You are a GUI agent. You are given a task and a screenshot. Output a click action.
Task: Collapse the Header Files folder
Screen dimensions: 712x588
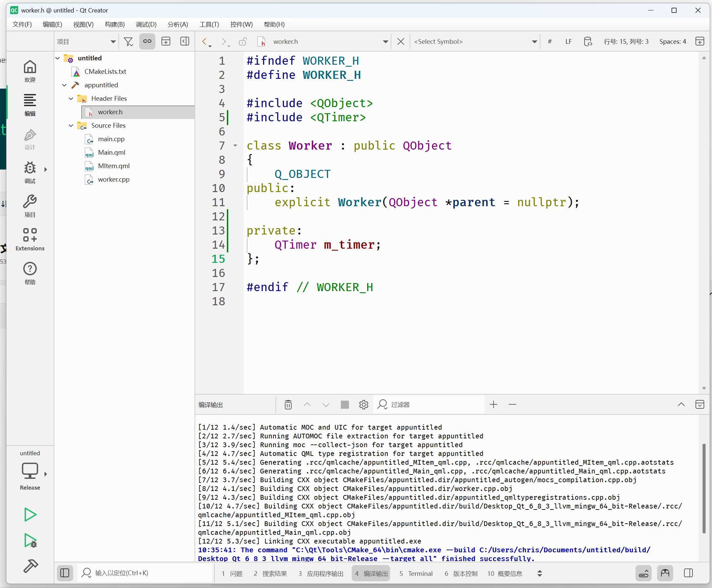pyautogui.click(x=71, y=99)
